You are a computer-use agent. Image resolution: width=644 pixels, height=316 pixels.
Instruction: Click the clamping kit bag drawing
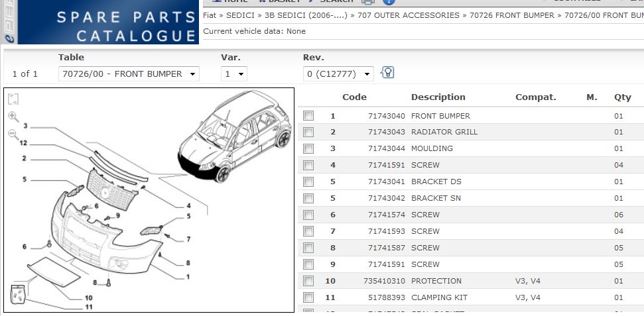point(18,294)
